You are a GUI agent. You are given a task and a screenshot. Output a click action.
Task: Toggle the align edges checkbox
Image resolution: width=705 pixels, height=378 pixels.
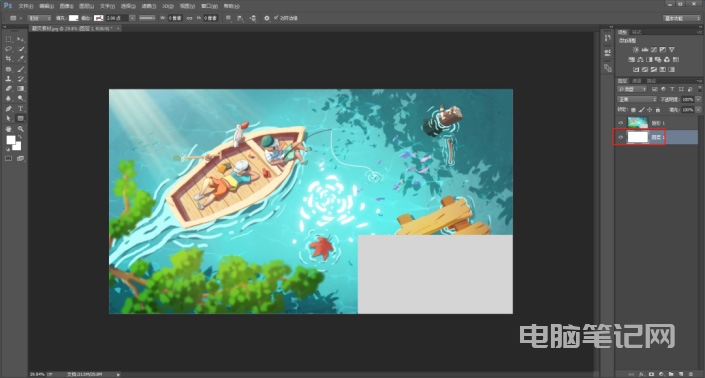[x=276, y=18]
